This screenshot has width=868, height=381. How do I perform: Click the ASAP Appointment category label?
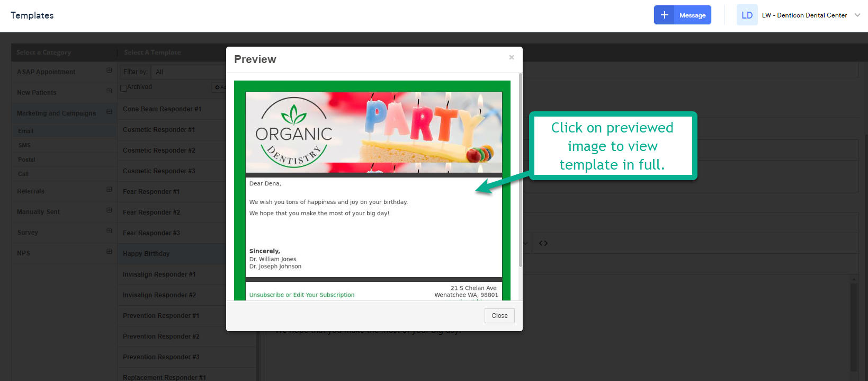pyautogui.click(x=46, y=72)
